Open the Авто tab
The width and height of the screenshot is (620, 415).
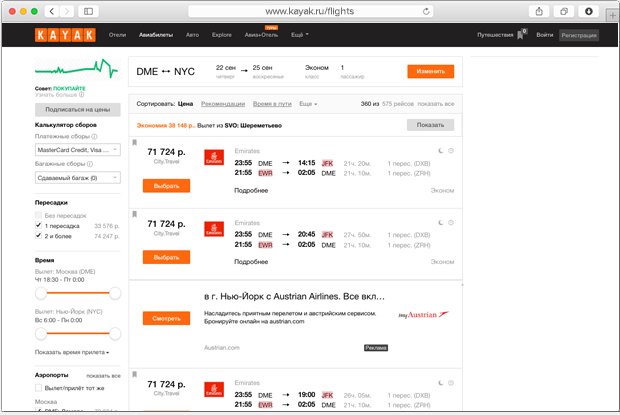pyautogui.click(x=192, y=35)
